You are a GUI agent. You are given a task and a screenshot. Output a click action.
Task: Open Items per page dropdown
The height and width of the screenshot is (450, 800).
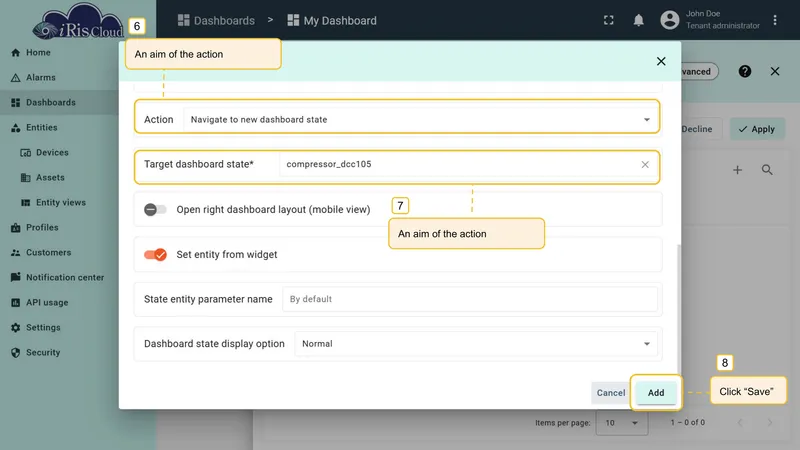(621, 423)
